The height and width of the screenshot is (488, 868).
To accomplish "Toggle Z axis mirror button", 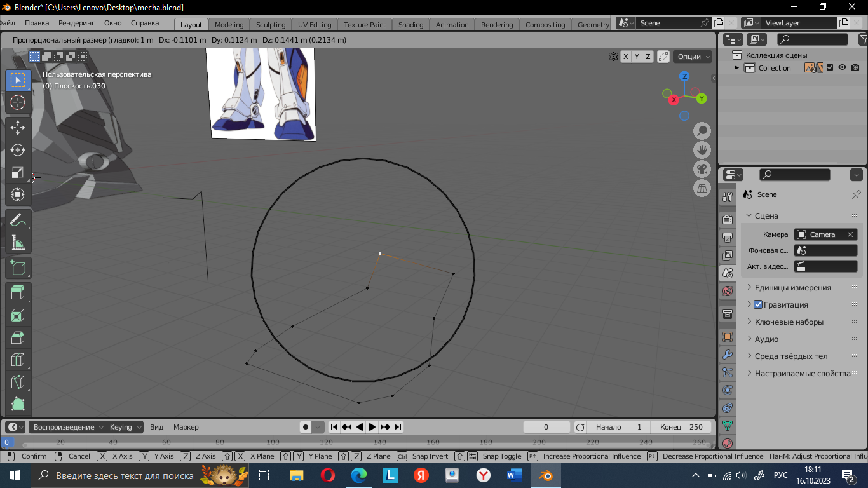I will click(x=648, y=57).
